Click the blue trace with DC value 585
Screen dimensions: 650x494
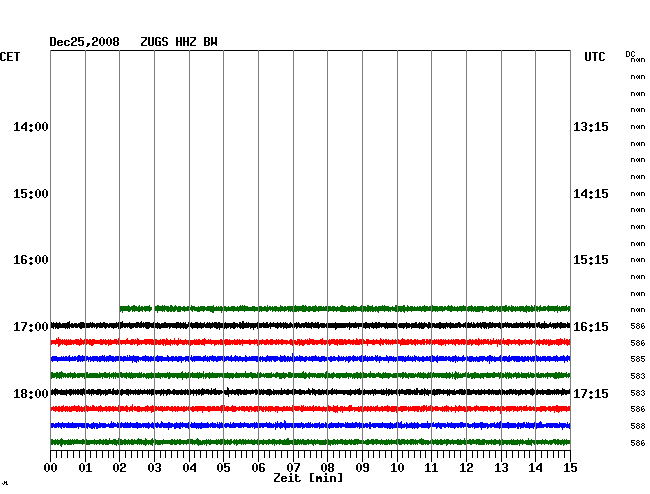tap(310, 358)
